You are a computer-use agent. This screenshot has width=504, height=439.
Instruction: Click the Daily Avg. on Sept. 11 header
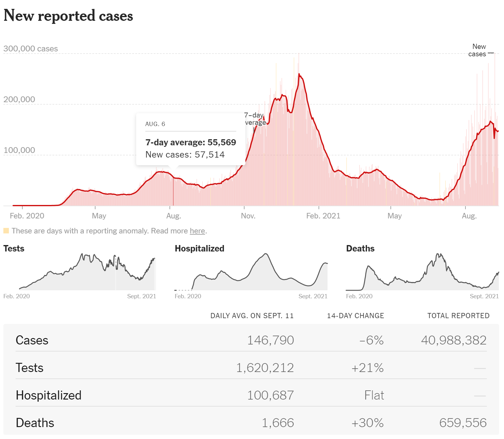[x=252, y=316]
